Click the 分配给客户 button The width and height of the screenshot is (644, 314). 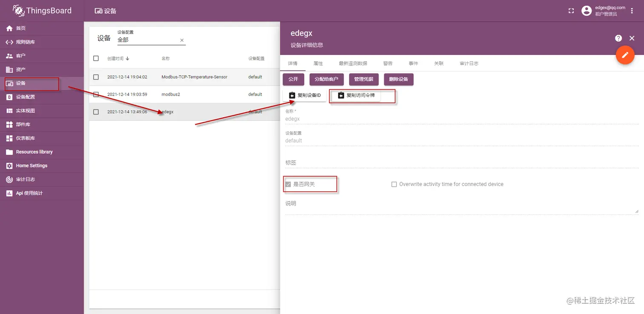(327, 79)
